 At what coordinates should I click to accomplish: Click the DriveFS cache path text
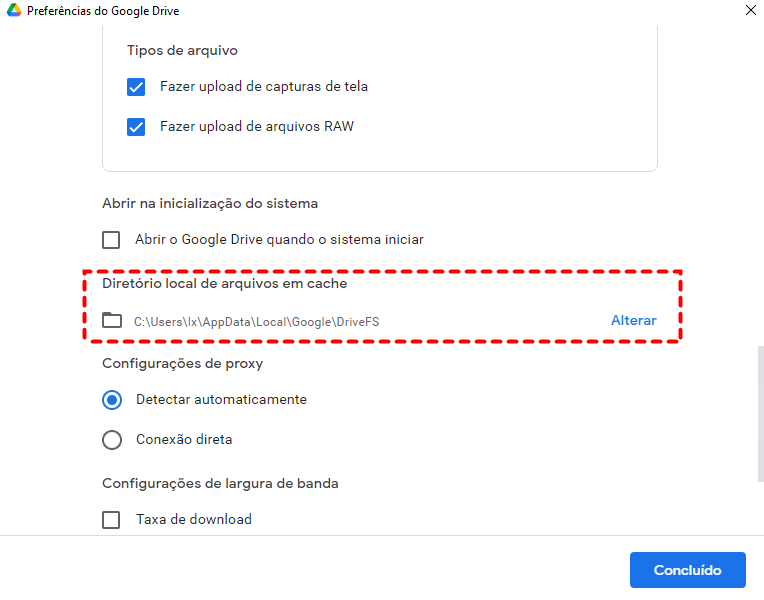click(257, 322)
